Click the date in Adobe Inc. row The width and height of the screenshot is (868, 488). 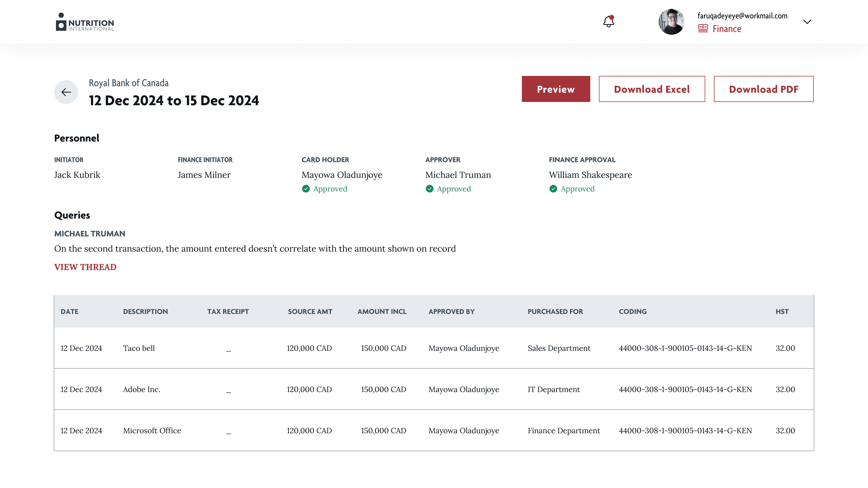click(81, 389)
